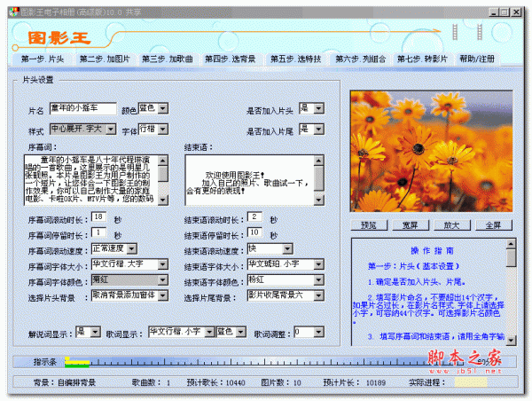Click 预计歌长 value 10440
This screenshot has width=532, height=401.
coord(236,383)
